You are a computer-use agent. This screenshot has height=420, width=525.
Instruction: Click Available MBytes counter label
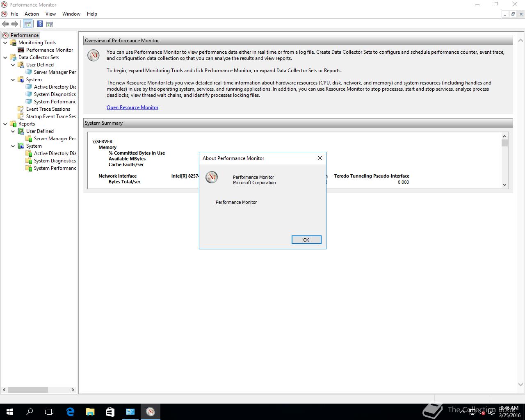[x=127, y=159]
